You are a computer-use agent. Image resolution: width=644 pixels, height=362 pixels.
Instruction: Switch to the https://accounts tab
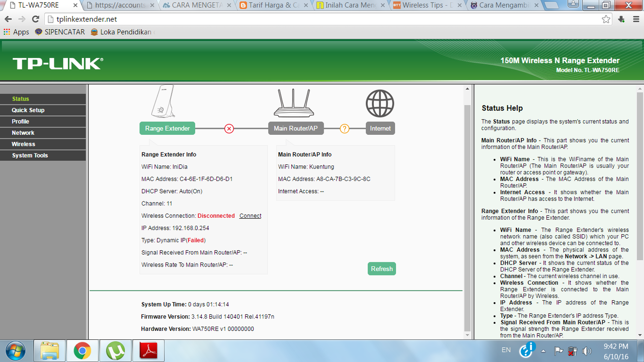tap(120, 6)
